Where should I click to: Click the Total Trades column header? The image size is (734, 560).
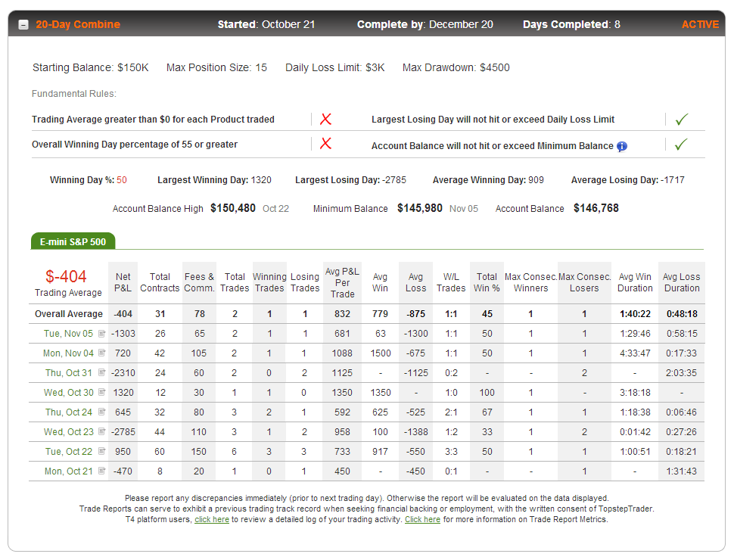[x=235, y=282]
